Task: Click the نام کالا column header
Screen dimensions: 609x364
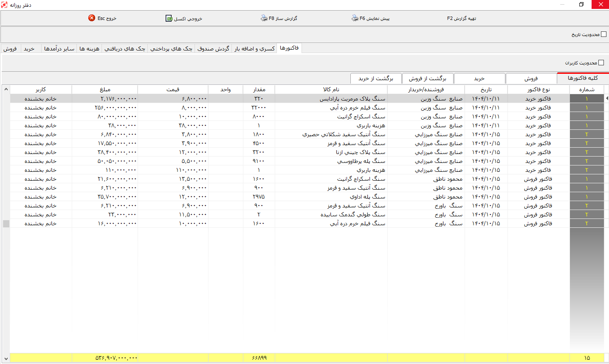Action: pyautogui.click(x=331, y=90)
